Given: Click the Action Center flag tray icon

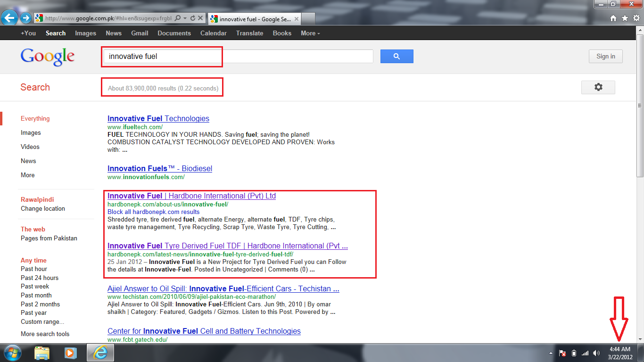Looking at the screenshot, I should (x=562, y=353).
